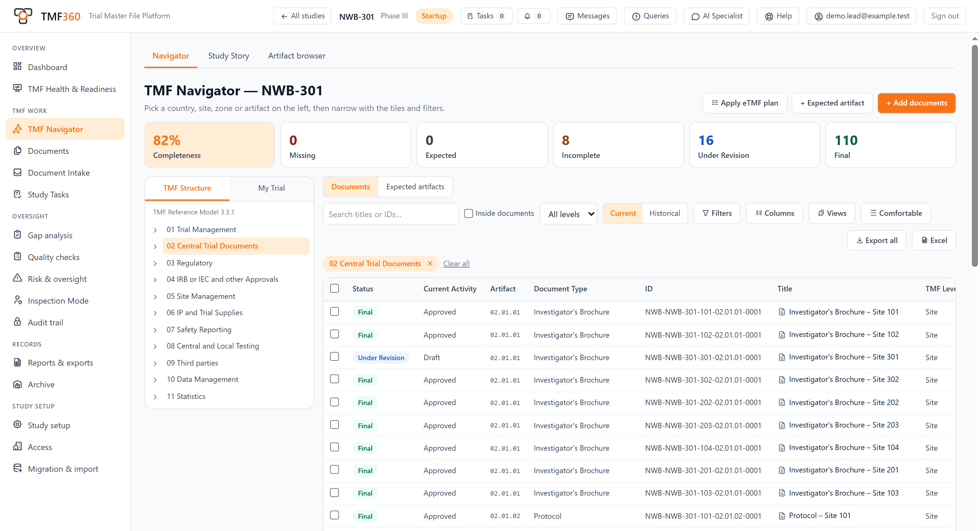Click the Add documents button
This screenshot has height=531, width=980.
click(x=916, y=103)
